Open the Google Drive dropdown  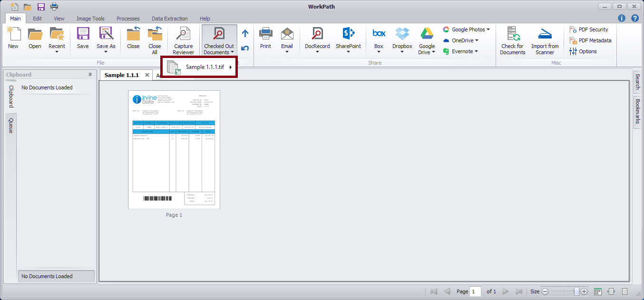[x=433, y=52]
